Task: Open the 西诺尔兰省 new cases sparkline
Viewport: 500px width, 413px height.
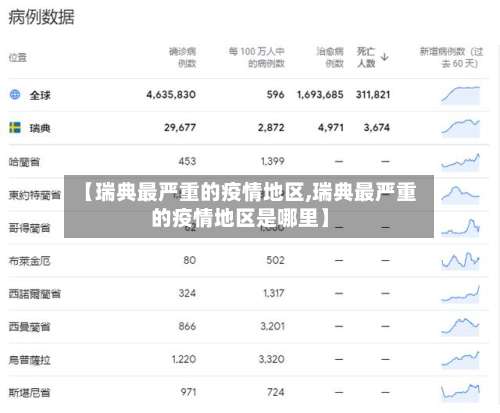Action: 461,294
